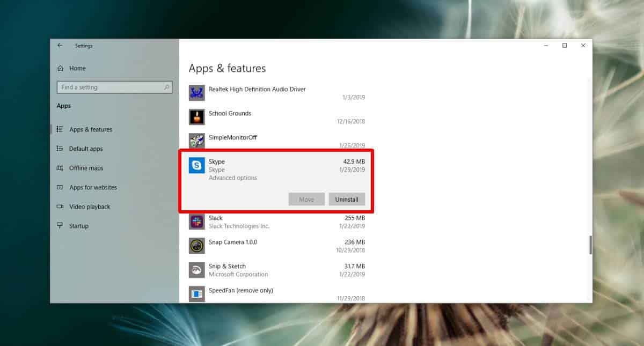Click the Slack app icon

point(197,222)
